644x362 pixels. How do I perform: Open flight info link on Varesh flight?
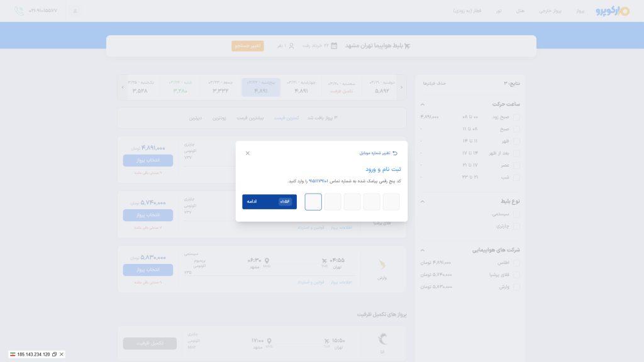(x=341, y=282)
